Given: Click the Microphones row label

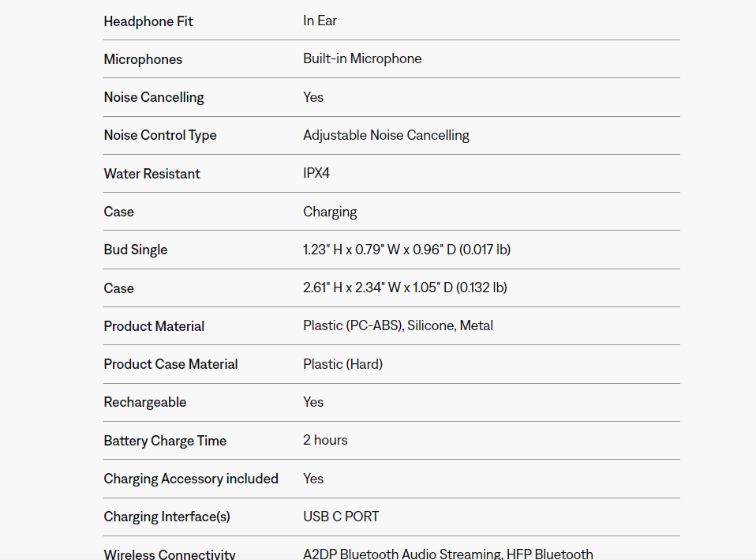Looking at the screenshot, I should (x=143, y=59).
